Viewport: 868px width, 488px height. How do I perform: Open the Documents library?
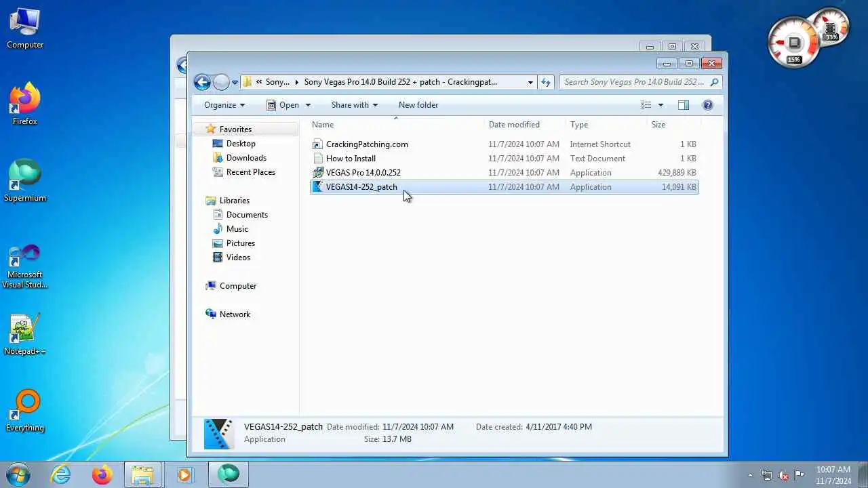(x=247, y=215)
